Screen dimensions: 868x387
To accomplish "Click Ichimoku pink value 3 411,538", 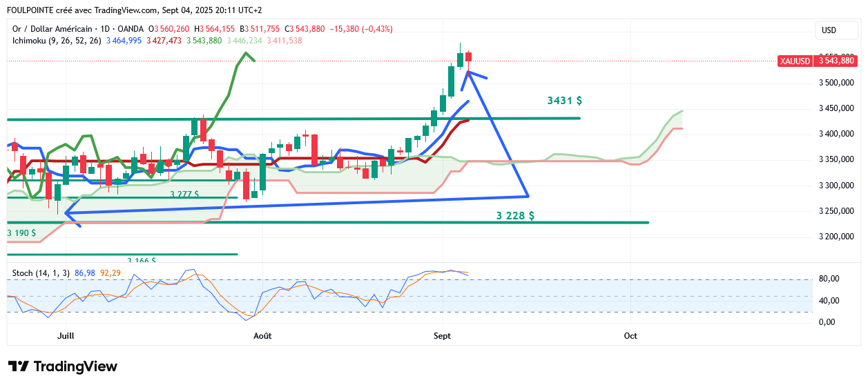I will click(x=284, y=41).
